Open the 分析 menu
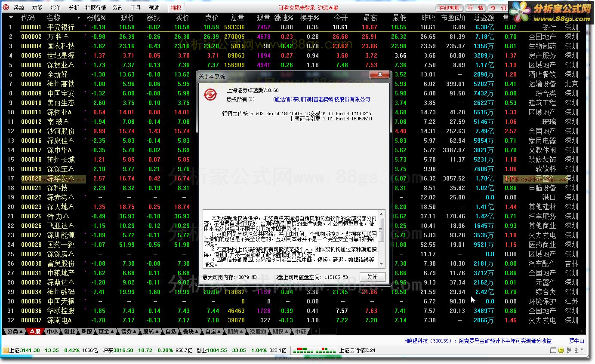The width and height of the screenshot is (595, 364). [x=74, y=8]
